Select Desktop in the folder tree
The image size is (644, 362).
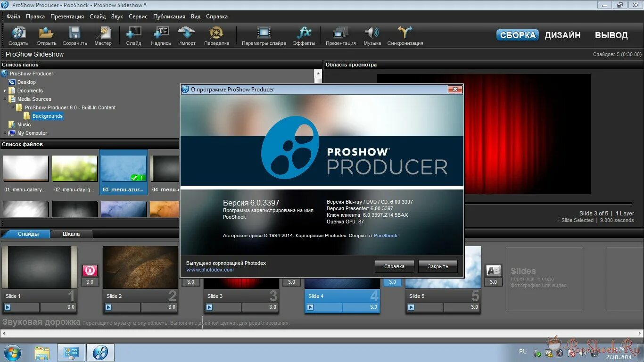(26, 82)
